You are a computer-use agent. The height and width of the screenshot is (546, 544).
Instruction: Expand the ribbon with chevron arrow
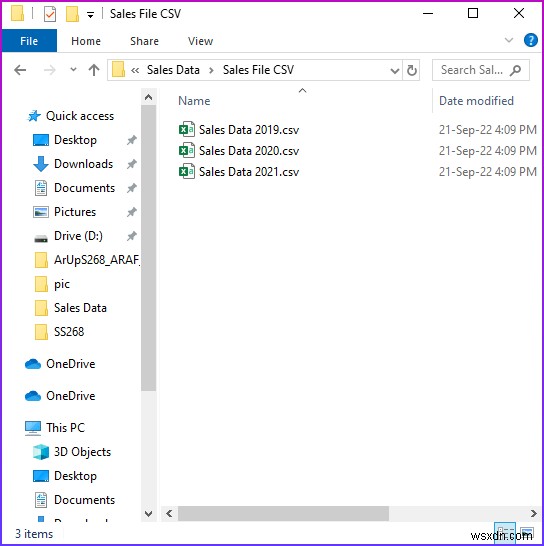tap(509, 40)
